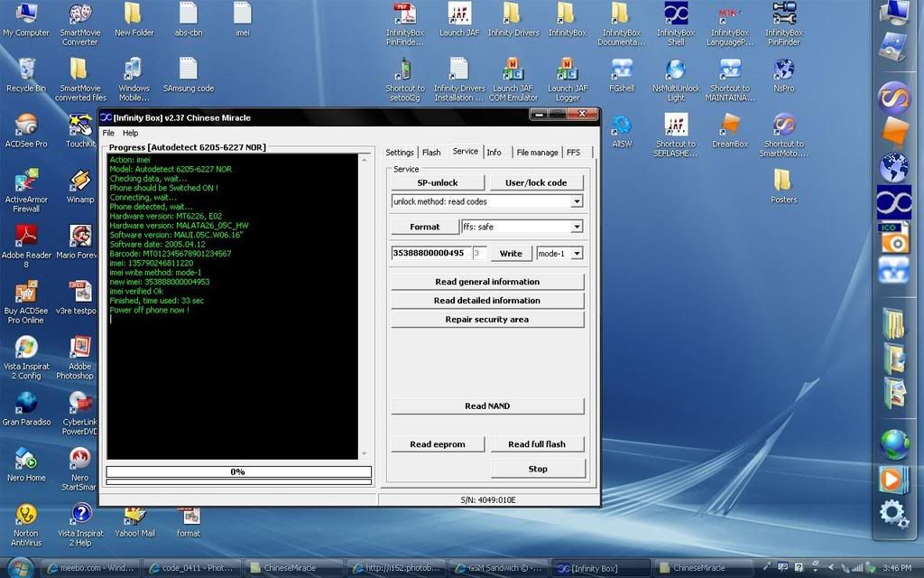
Task: Launch InfinityBox Shell icon
Action: [676, 23]
